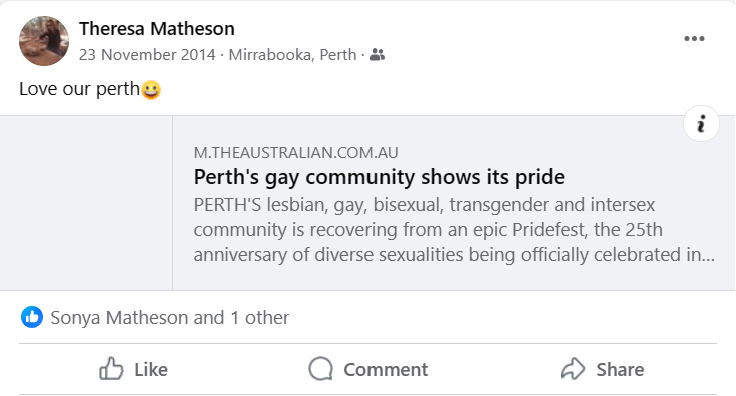Open the blank article preview thumbnail
Viewport: 736px width, 396px height.
click(86, 203)
